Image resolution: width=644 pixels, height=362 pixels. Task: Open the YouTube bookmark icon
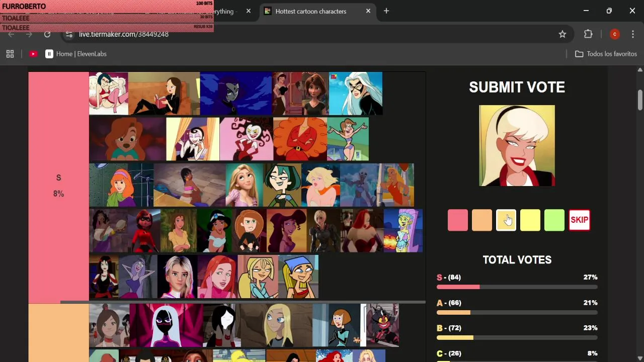click(33, 54)
